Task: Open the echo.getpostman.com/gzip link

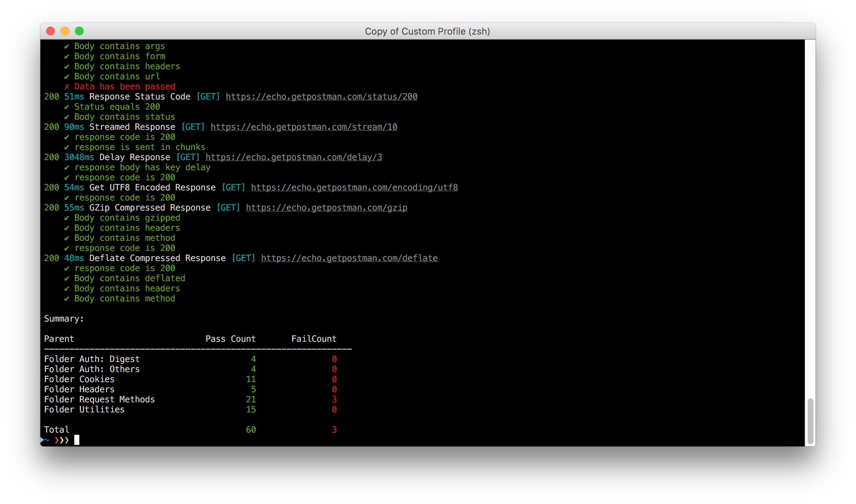Action: pyautogui.click(x=326, y=208)
